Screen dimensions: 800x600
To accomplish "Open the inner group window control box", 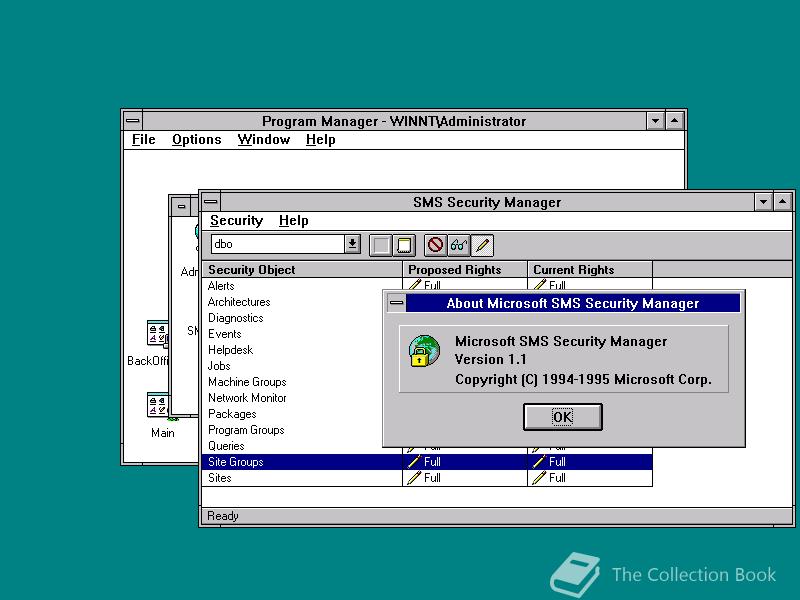I will point(181,207).
